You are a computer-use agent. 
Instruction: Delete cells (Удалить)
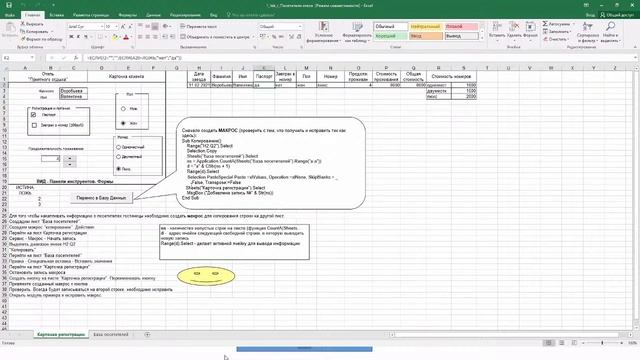pyautogui.click(x=514, y=31)
